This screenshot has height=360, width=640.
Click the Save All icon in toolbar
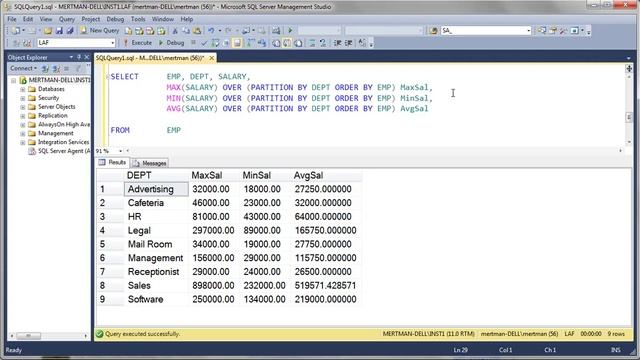tap(70, 31)
